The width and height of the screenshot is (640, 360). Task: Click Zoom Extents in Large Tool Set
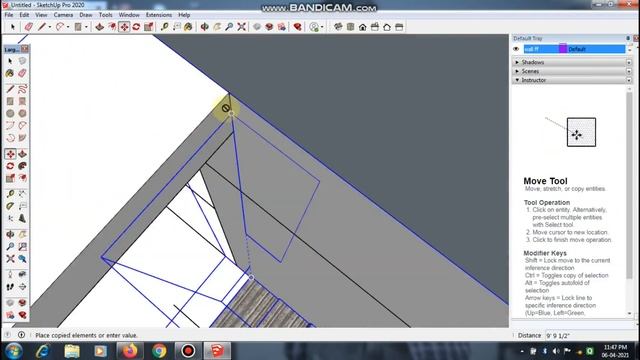pyautogui.click(x=10, y=259)
